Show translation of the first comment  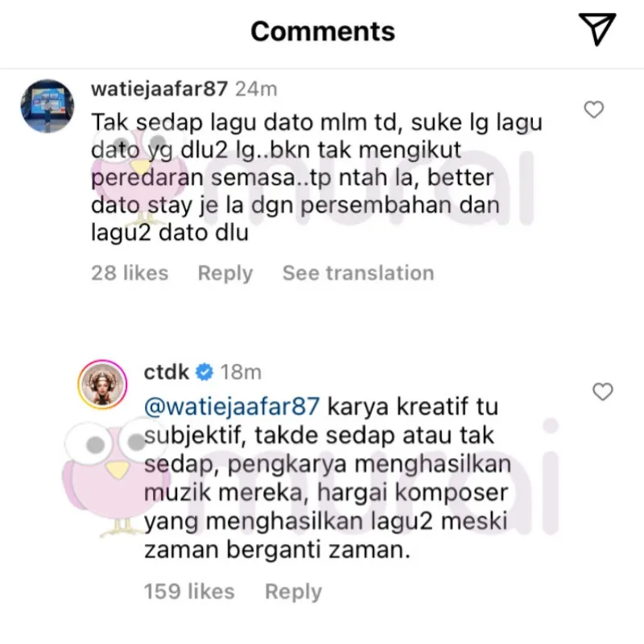[x=358, y=273]
